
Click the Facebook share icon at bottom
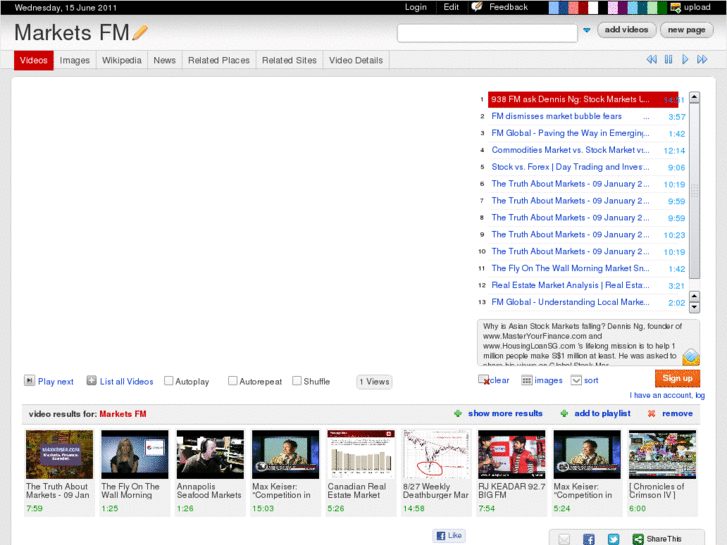pos(588,539)
